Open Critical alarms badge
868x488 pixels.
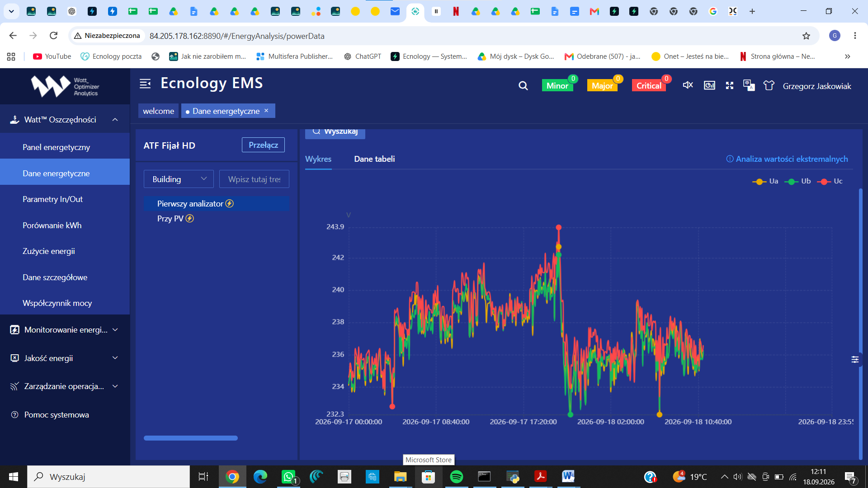[649, 85]
